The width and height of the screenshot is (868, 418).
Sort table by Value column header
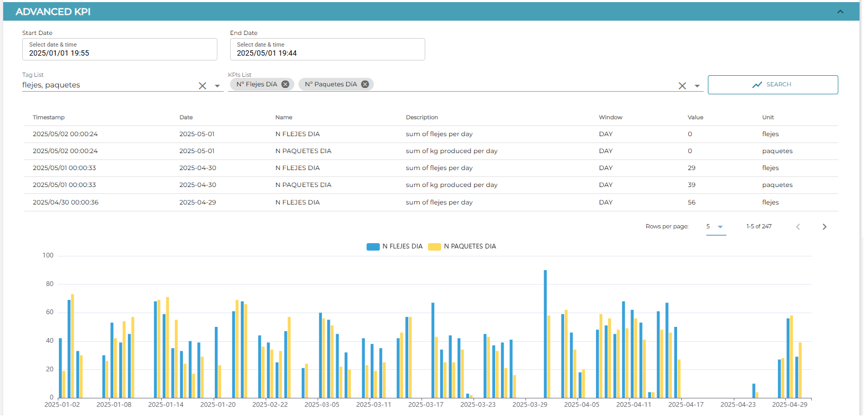point(695,118)
